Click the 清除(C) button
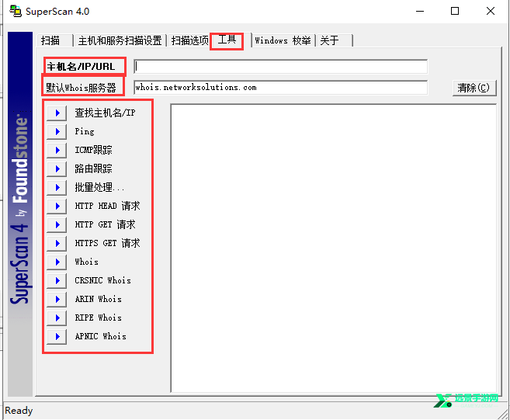 (474, 88)
